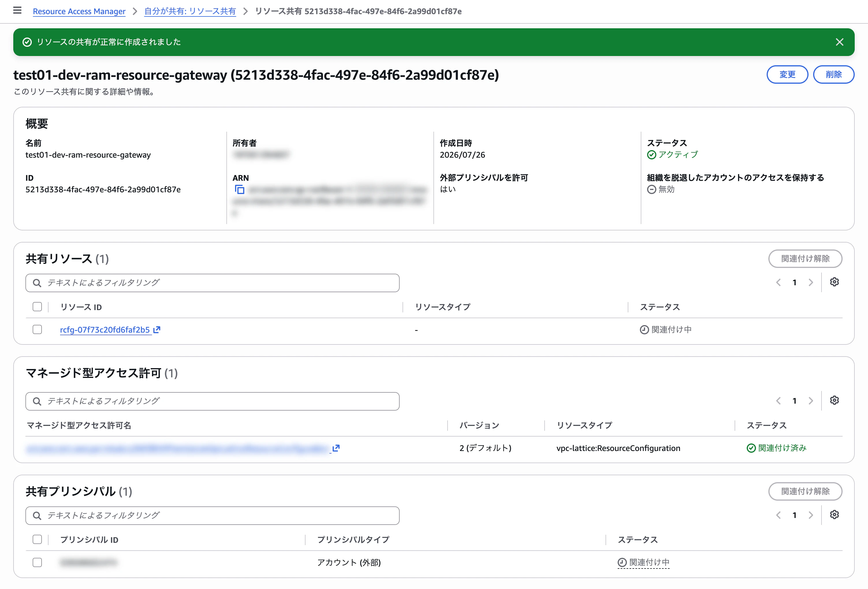Open the rcfg-07f73c20fd6faf2b5 external link icon
868x589 pixels.
157,329
